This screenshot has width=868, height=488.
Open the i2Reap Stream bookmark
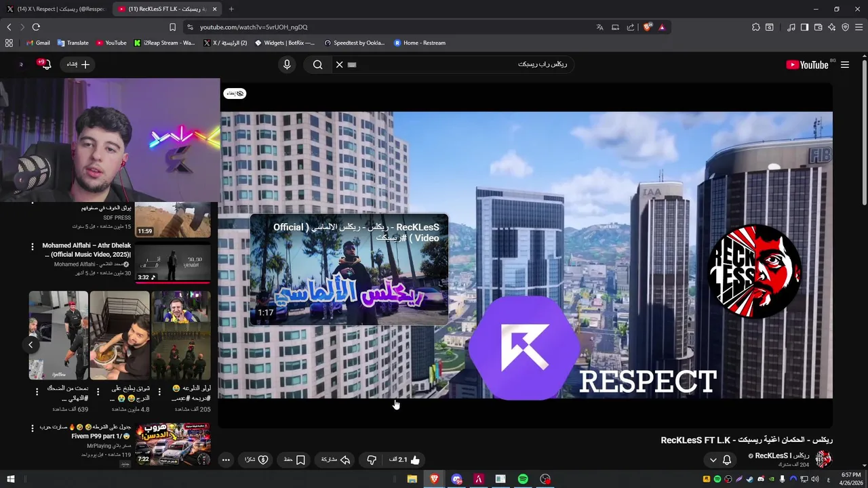[x=164, y=43]
